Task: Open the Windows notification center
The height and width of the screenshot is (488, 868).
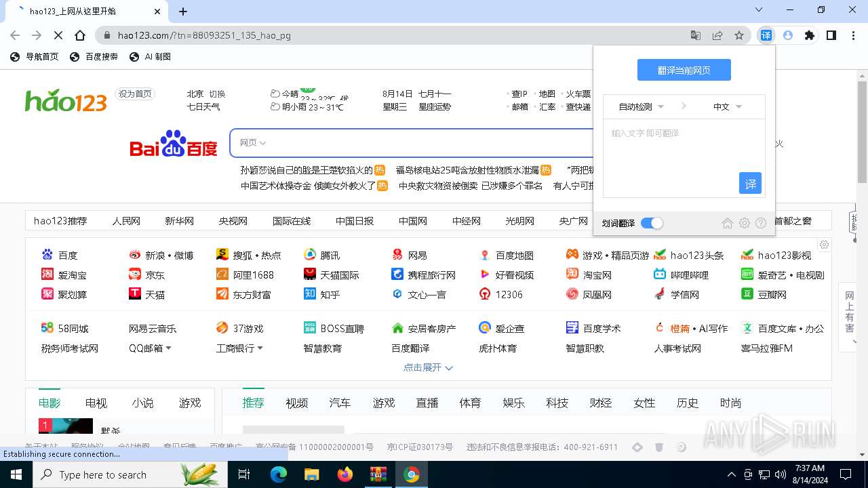Action: [846, 474]
